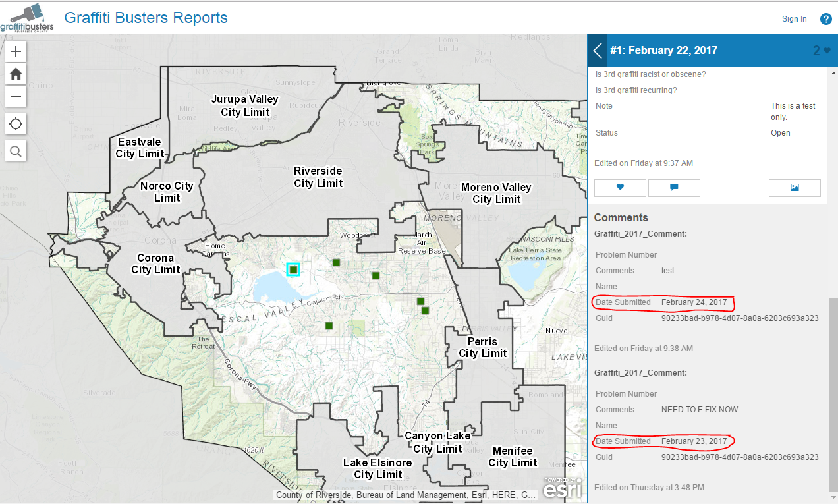838x504 pixels.
Task: Click the Graffiti Busters Reports title
Action: pyautogui.click(x=146, y=18)
